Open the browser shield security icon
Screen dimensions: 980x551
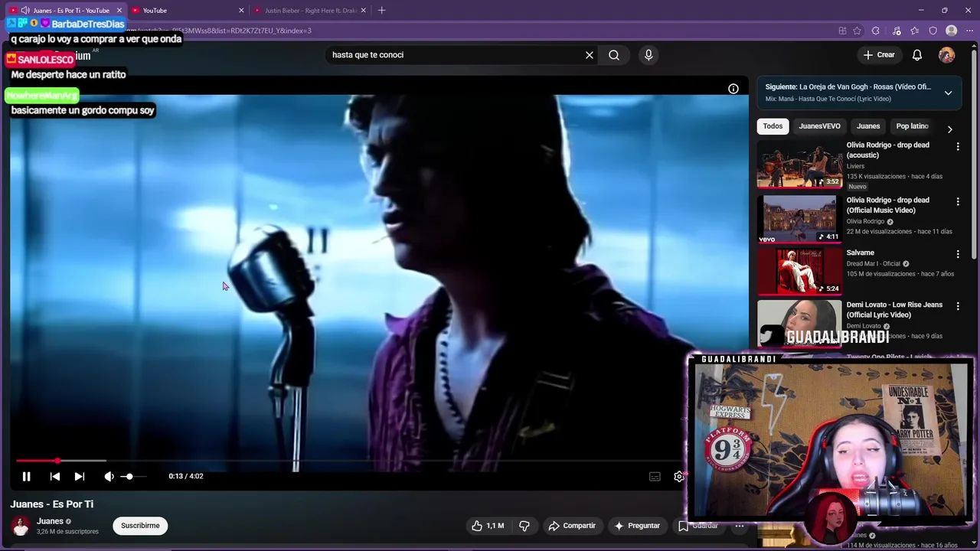(x=933, y=31)
